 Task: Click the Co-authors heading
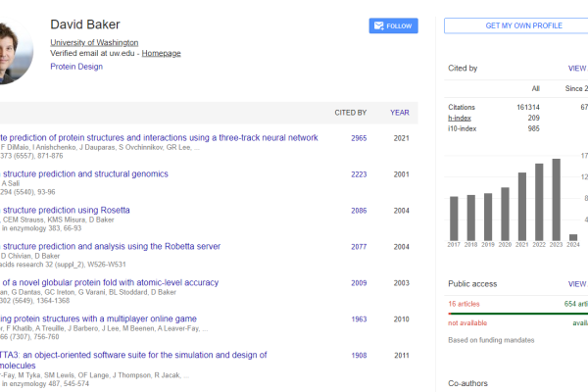point(467,383)
